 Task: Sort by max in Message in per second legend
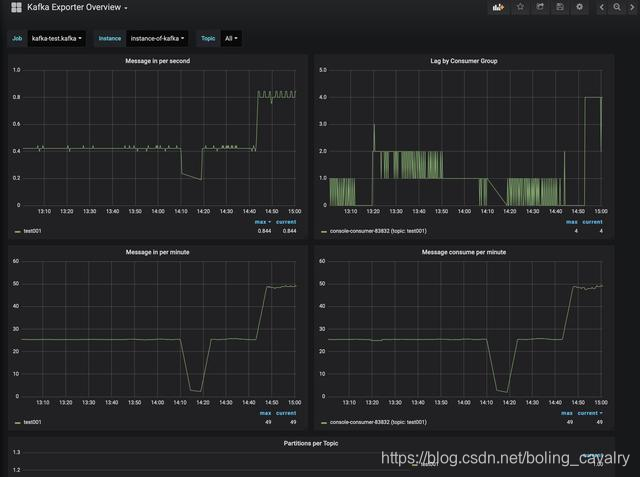(x=262, y=222)
